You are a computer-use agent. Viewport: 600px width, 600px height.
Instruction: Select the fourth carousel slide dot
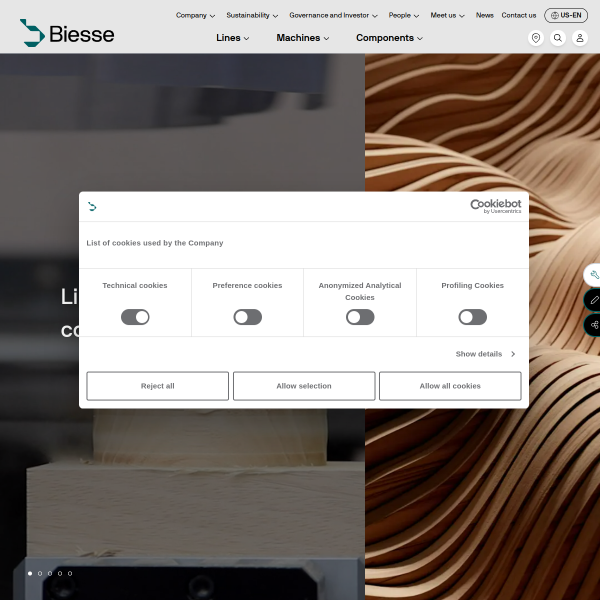click(x=60, y=573)
